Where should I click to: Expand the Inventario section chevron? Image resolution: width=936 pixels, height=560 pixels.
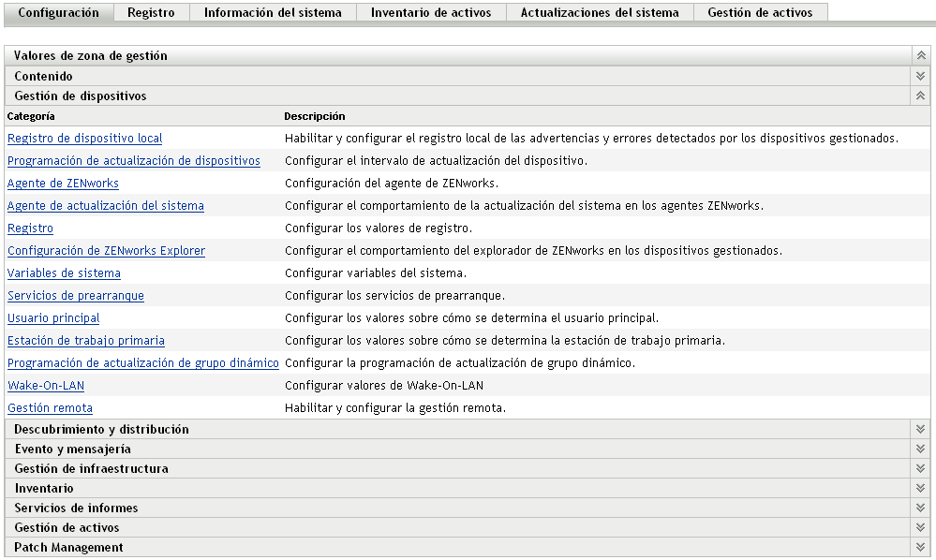coord(920,488)
